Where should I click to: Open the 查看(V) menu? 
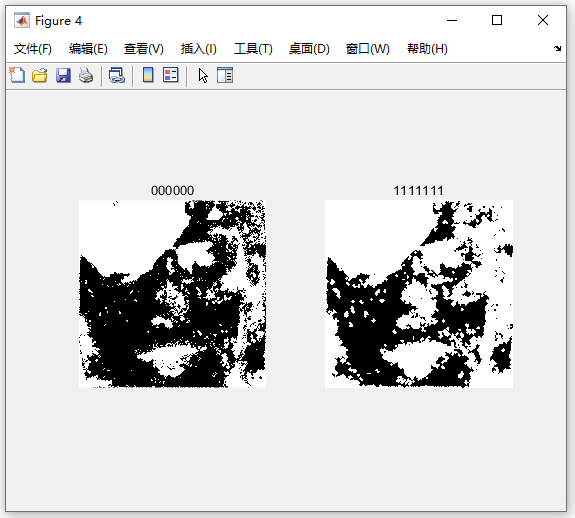click(143, 49)
